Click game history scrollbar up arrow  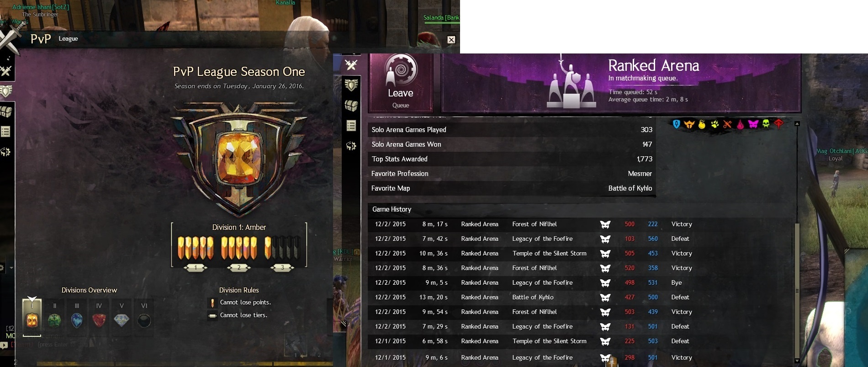click(797, 124)
